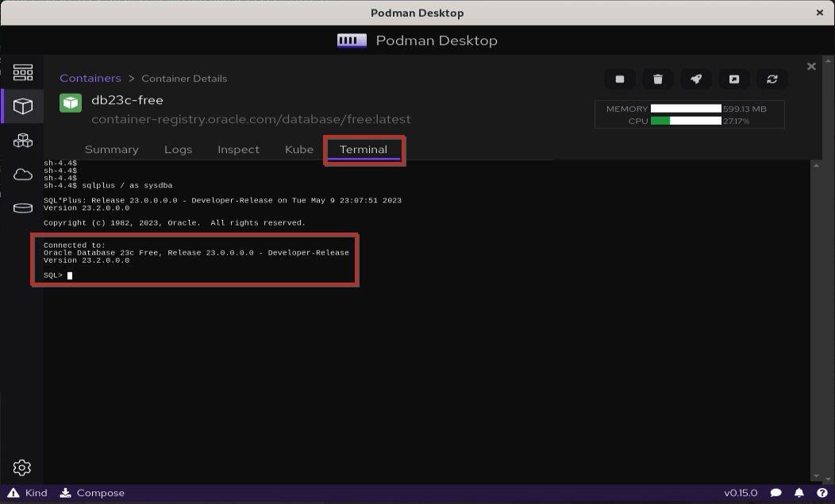
Task: Open the container's exposed port externally
Action: coord(733,79)
